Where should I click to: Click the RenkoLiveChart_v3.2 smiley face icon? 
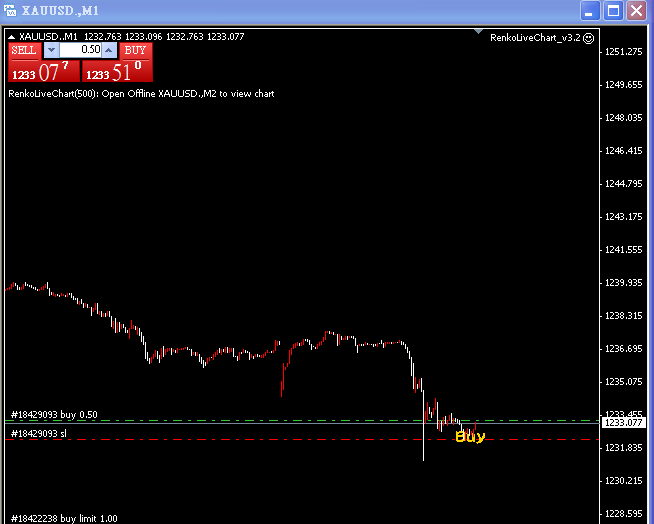click(x=589, y=38)
